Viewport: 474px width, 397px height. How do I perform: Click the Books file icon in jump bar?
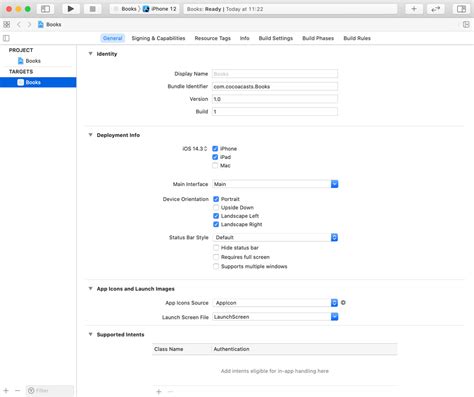point(41,24)
